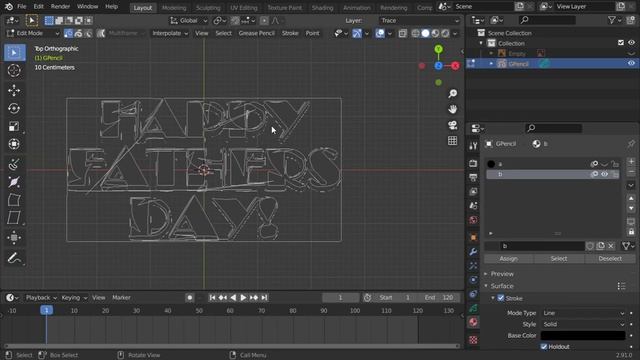Open the Style Solid dropdown

click(x=583, y=324)
